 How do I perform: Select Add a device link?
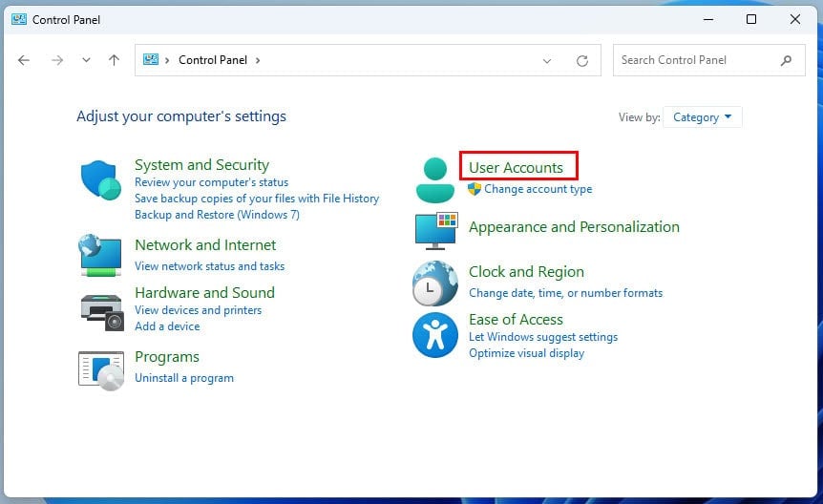pos(167,326)
